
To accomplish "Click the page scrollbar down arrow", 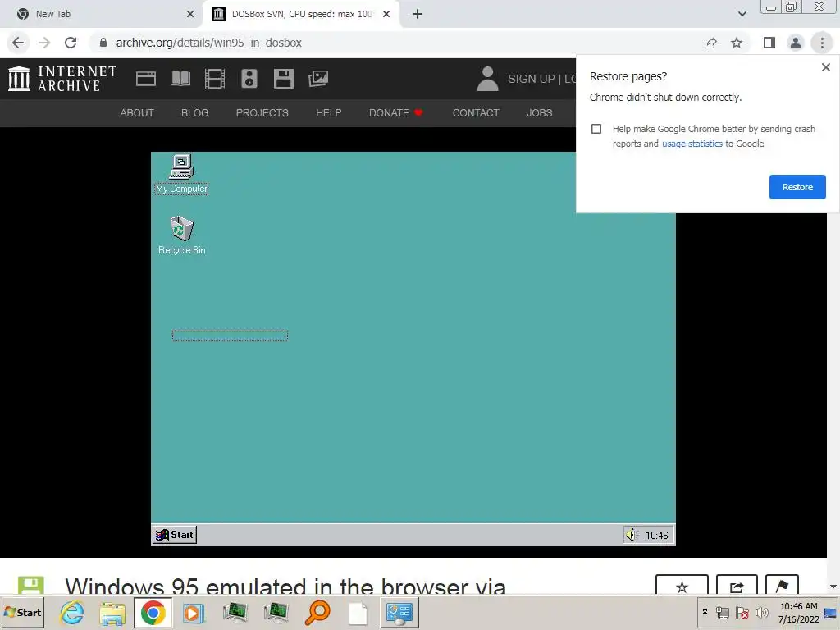I will tap(833, 587).
